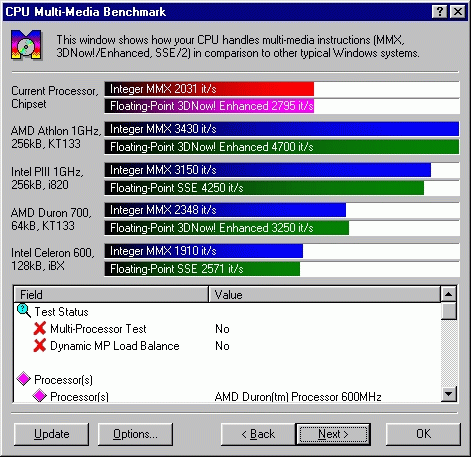This screenshot has width=471, height=457.
Task: Click red X icon beside Multi-Processor Test
Action: point(40,328)
